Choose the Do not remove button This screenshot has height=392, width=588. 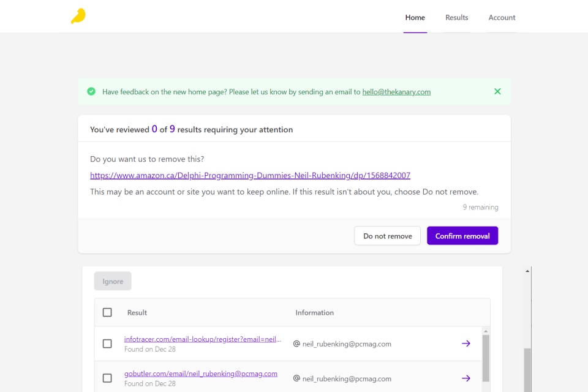pyautogui.click(x=387, y=236)
